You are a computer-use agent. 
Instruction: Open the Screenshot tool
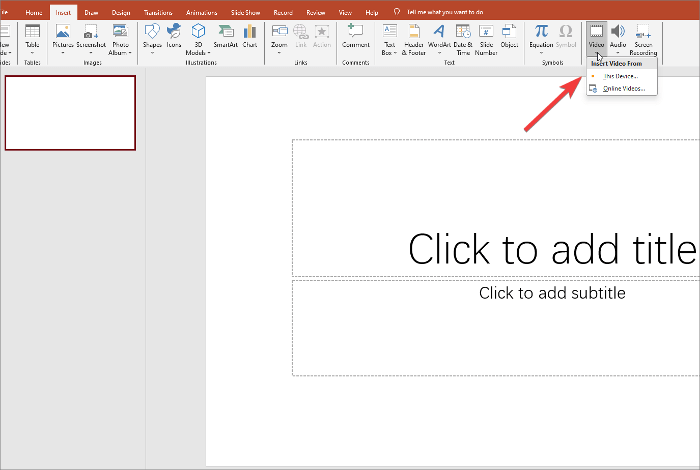pyautogui.click(x=92, y=38)
